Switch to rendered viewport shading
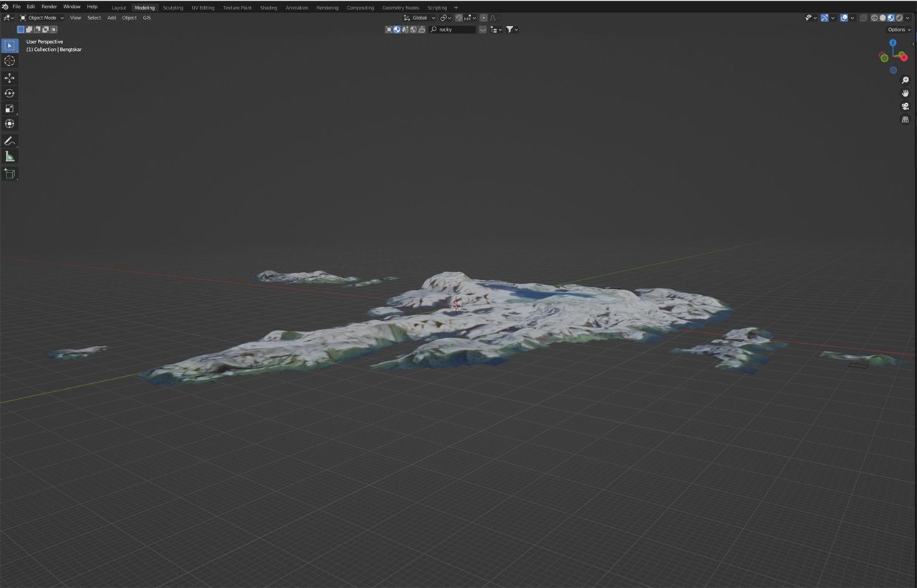917x588 pixels. coord(899,18)
